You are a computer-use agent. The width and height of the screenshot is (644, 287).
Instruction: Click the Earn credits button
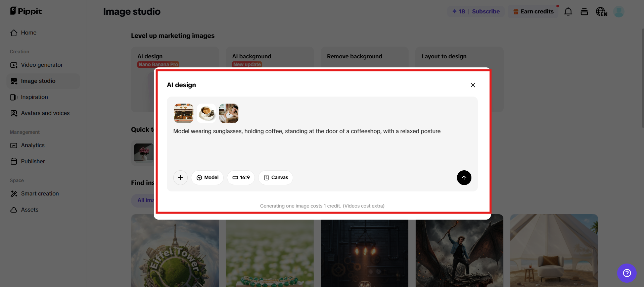click(x=533, y=11)
